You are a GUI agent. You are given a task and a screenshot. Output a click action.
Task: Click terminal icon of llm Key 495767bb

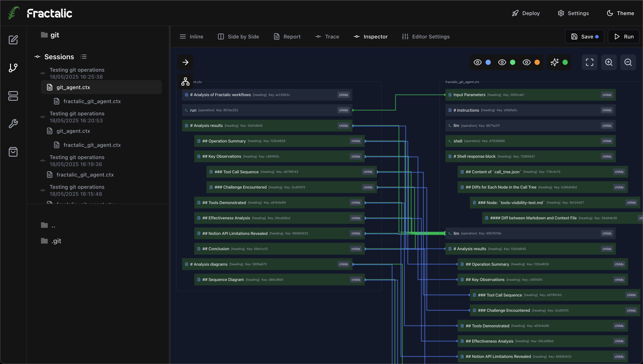[x=450, y=234]
